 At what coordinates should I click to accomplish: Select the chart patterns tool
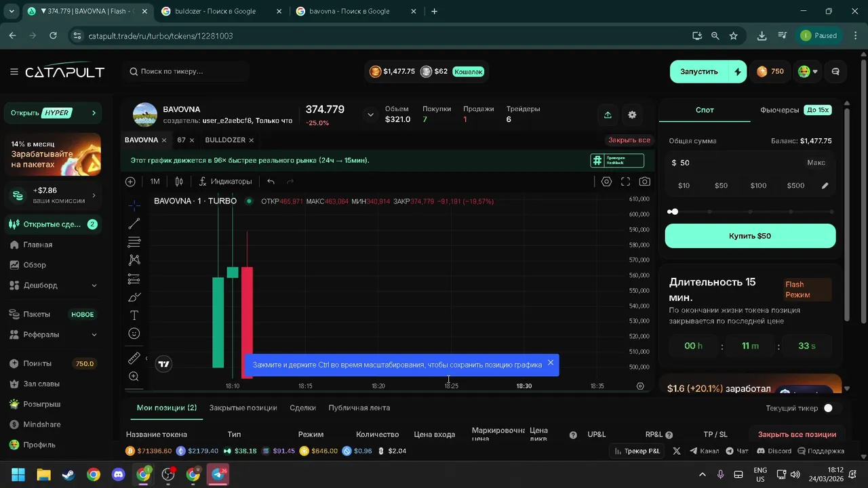point(134,260)
